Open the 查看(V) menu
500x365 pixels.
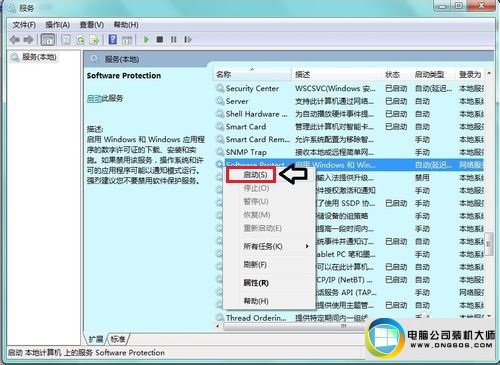(92, 25)
